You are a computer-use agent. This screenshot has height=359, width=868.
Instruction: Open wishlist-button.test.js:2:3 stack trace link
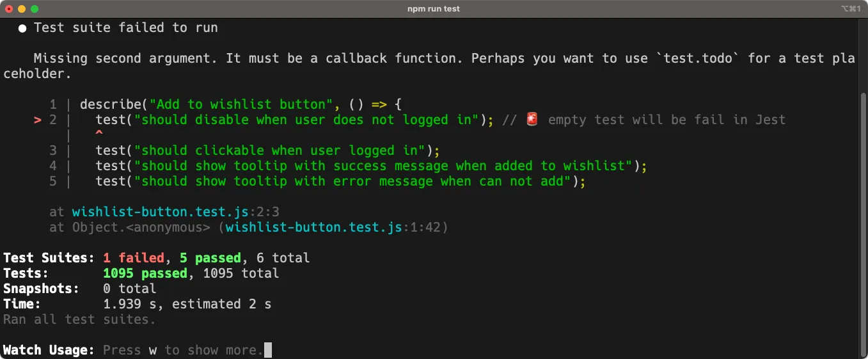pyautogui.click(x=175, y=212)
